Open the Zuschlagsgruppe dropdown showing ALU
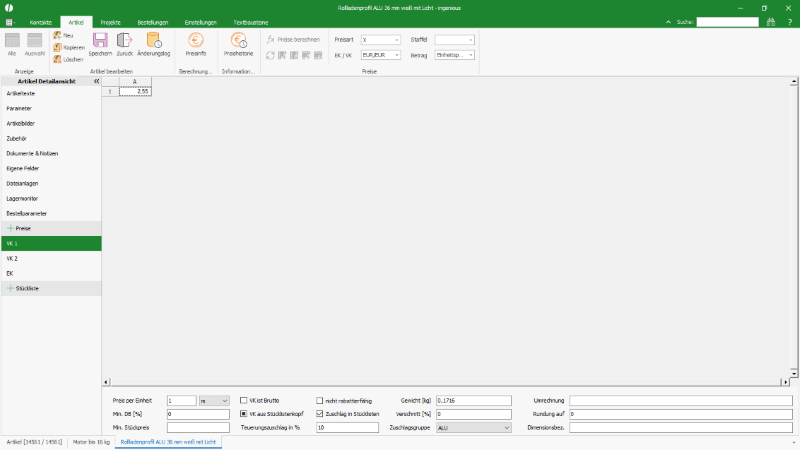800x450 pixels. coord(473,428)
